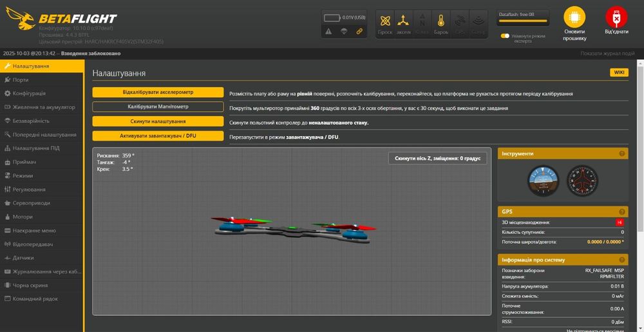Click the Рискання 359 ° readout
This screenshot has width=644, height=332.
pos(115,156)
